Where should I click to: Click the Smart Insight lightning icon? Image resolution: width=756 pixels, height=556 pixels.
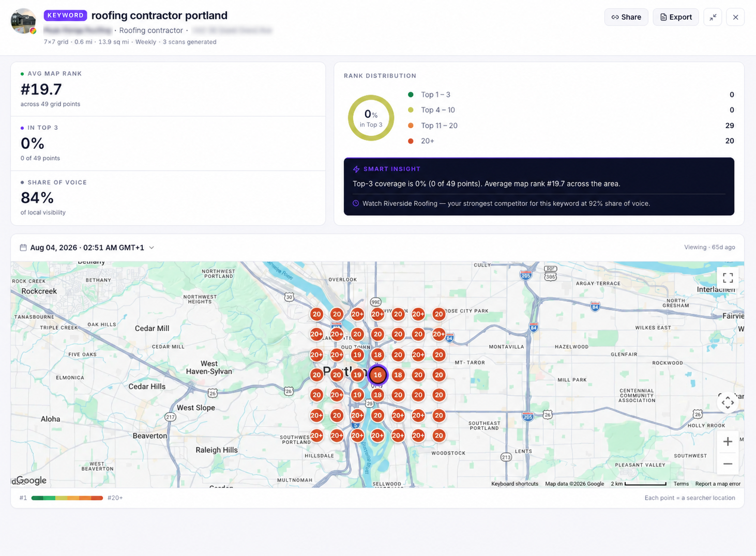pos(356,169)
